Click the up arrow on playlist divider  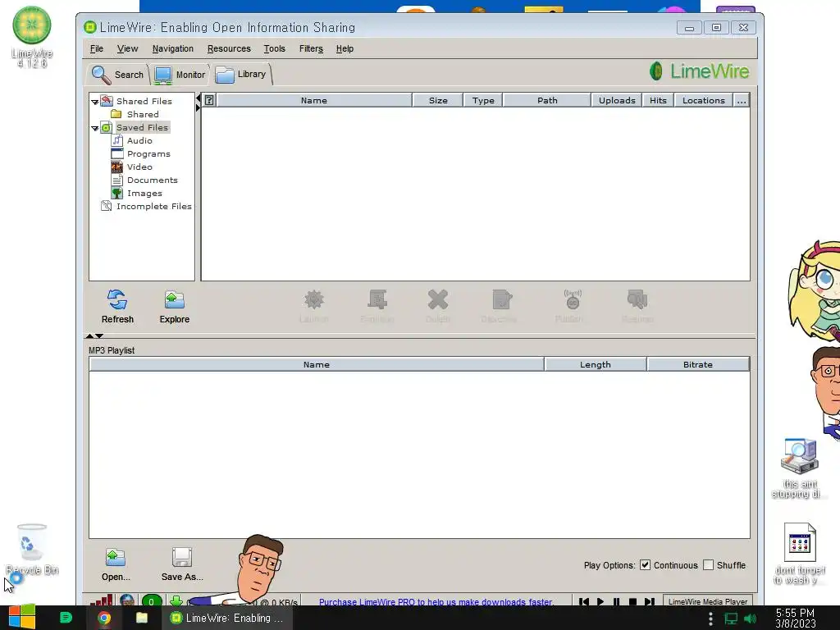coord(89,336)
